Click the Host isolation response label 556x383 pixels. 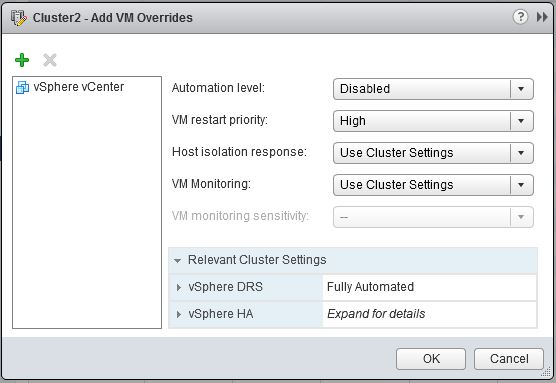pyautogui.click(x=239, y=152)
